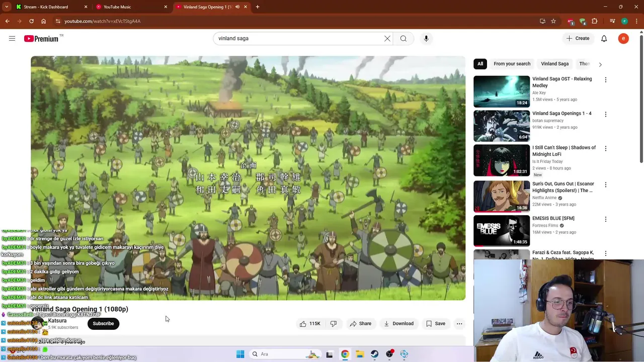The height and width of the screenshot is (362, 644).
Task: Go to YouTube Premium home logo
Action: point(41,39)
